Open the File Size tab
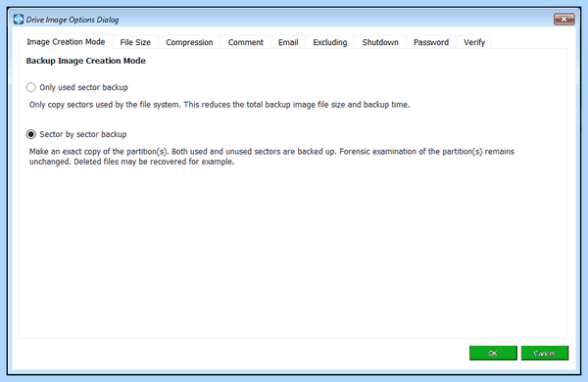This screenshot has height=382, width=588. click(x=135, y=42)
